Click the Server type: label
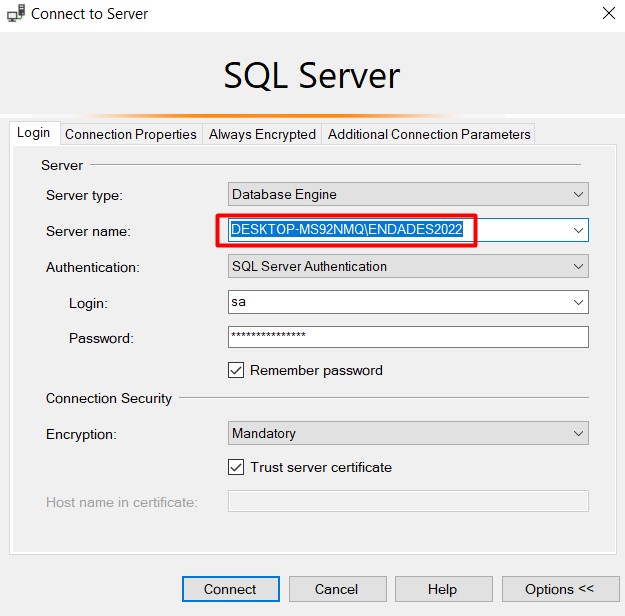This screenshot has width=625, height=616. [84, 195]
